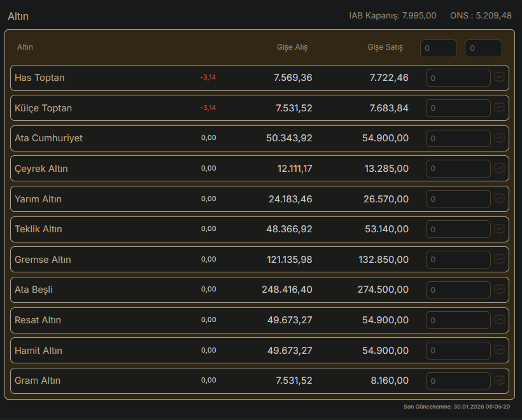Select the Ata Beşli row name
Viewport: 522px width, 420px height.
[x=34, y=290]
